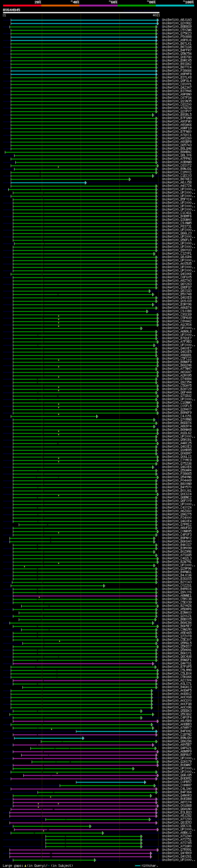Select hit UniRef100_Q209Q2
Screen dimensions: 197x868
coord(177,23)
